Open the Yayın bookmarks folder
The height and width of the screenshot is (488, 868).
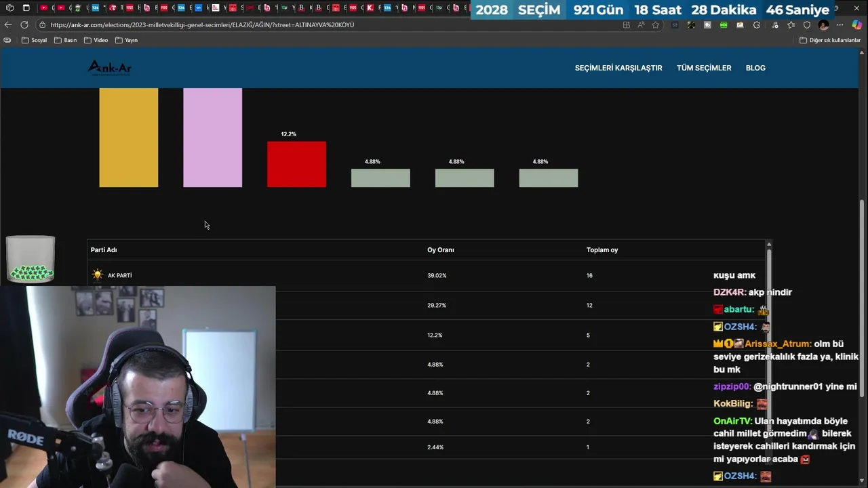coord(127,40)
